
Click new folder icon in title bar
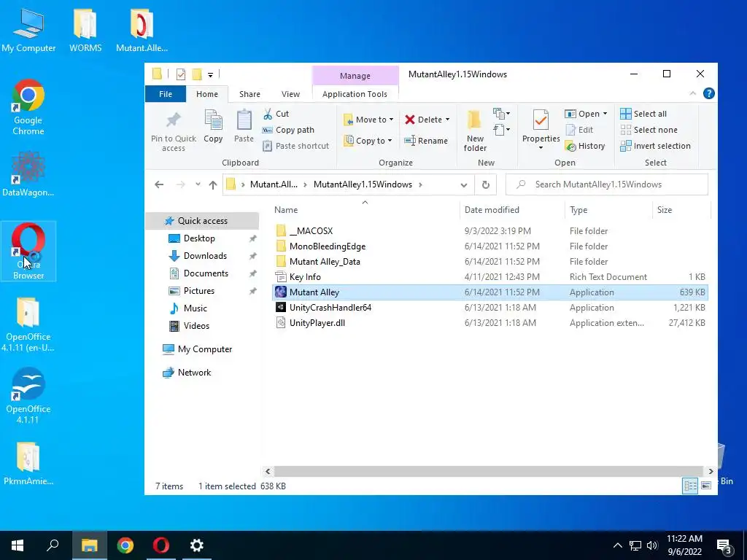[197, 74]
